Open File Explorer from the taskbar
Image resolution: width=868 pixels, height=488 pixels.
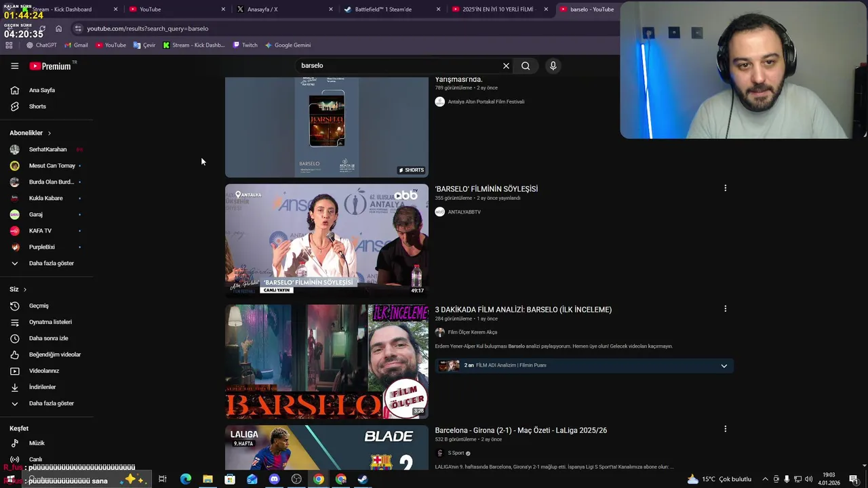coord(208,479)
